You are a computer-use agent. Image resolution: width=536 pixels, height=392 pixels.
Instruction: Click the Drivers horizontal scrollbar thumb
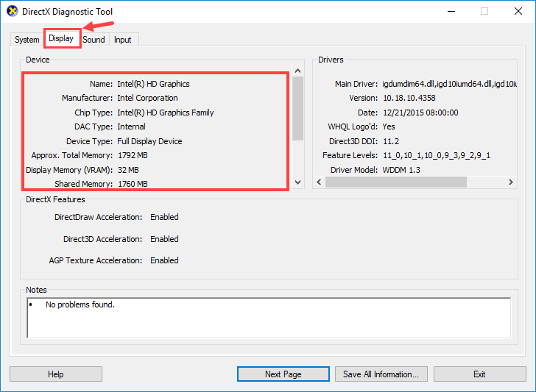pyautogui.click(x=396, y=182)
